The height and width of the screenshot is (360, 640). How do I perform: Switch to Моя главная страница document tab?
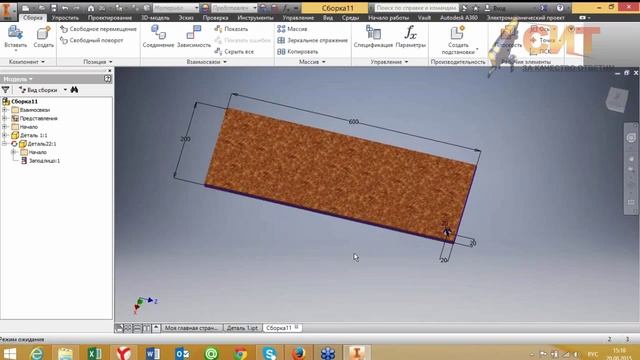pos(192,328)
